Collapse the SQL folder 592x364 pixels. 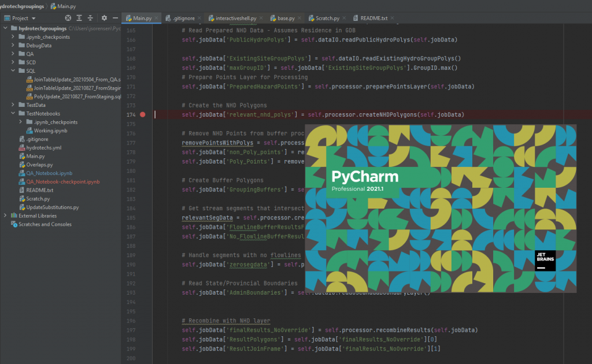(x=14, y=70)
